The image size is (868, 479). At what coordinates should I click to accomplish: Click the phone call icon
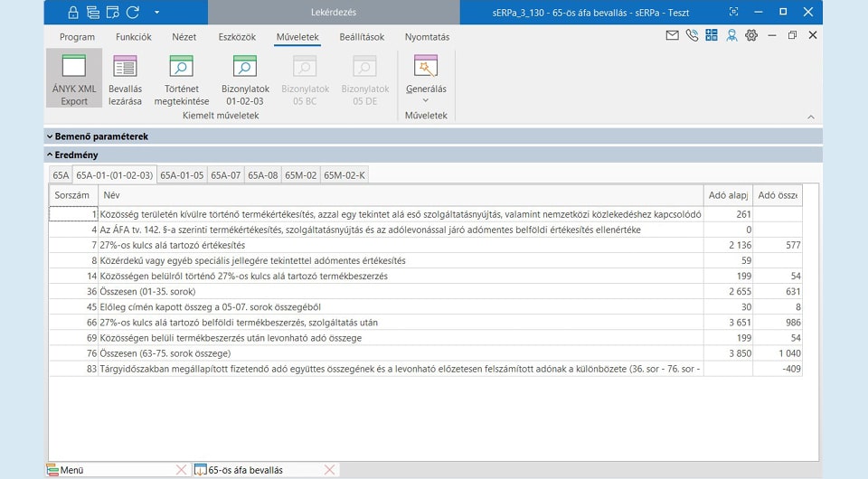click(692, 36)
